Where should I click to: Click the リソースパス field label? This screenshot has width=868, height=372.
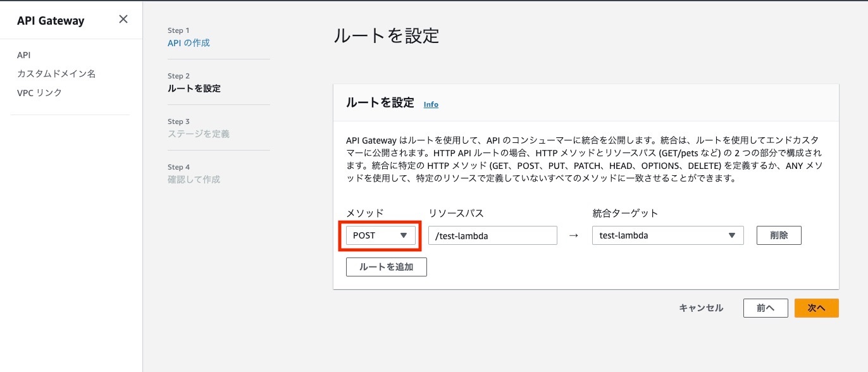coord(456,213)
